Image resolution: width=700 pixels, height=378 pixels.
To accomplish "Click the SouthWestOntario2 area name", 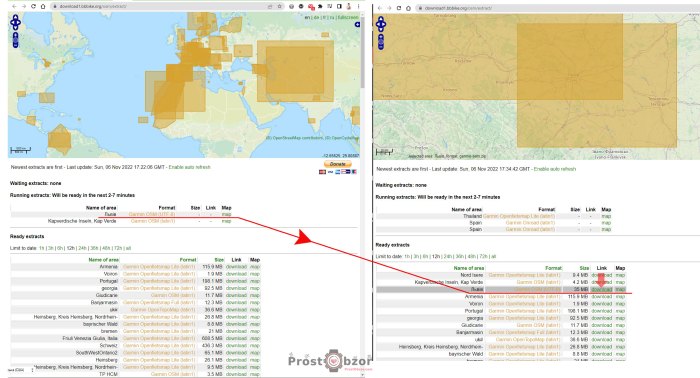I will pyautogui.click(x=96, y=353).
